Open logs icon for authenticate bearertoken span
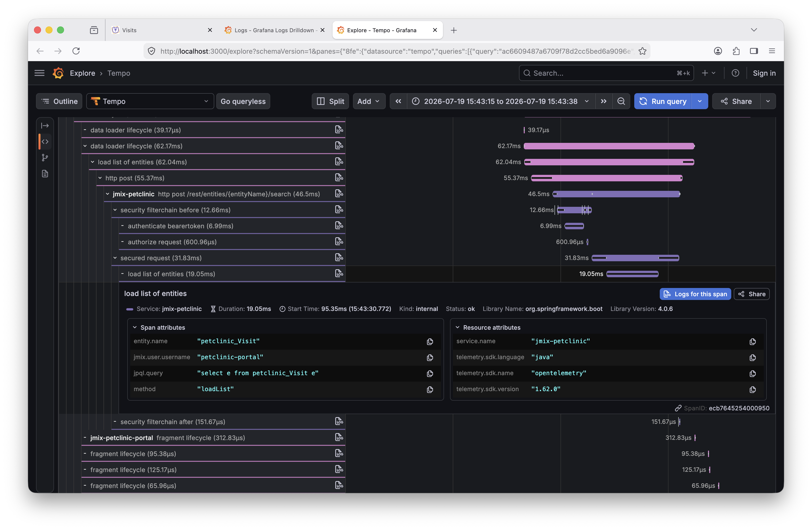Viewport: 812px width, 530px height. [339, 225]
